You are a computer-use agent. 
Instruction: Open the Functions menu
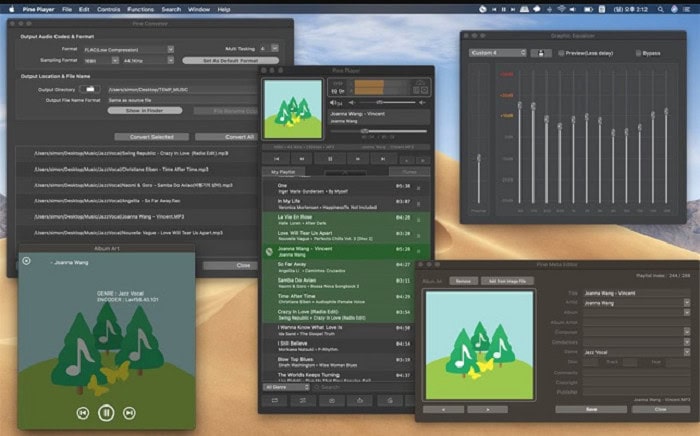coord(140,9)
